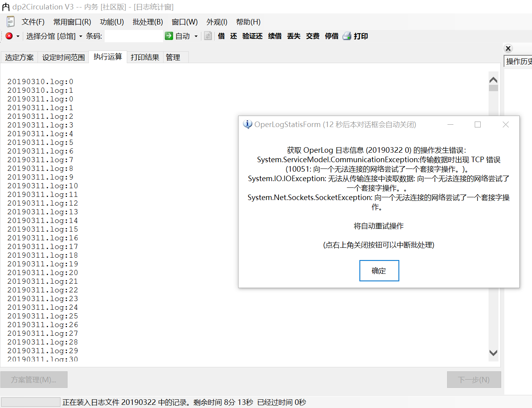Image resolution: width=532 pixels, height=408 pixels.
Task: Open the 批处理(B) menu
Action: click(148, 22)
